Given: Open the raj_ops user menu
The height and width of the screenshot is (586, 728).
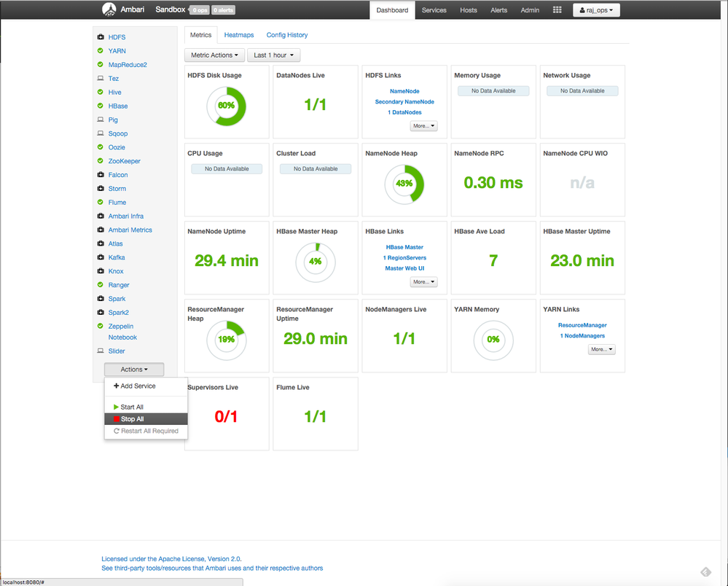Looking at the screenshot, I should [596, 10].
